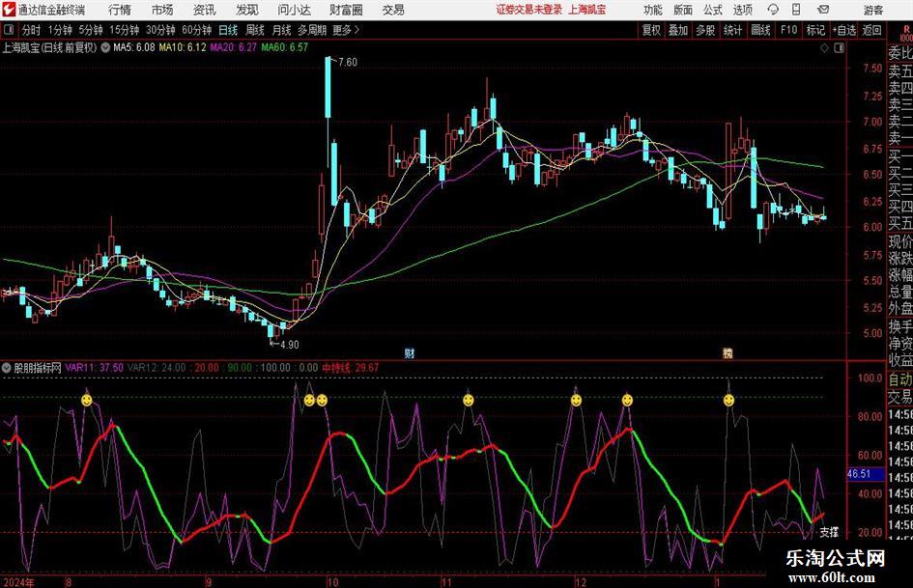The image size is (913, 588).
Task: Click the 叠加 overlay button
Action: pyautogui.click(x=678, y=30)
